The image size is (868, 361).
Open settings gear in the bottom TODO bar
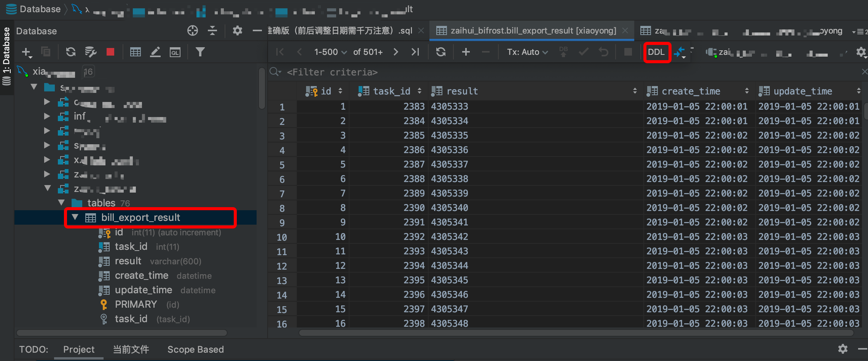[x=843, y=348]
